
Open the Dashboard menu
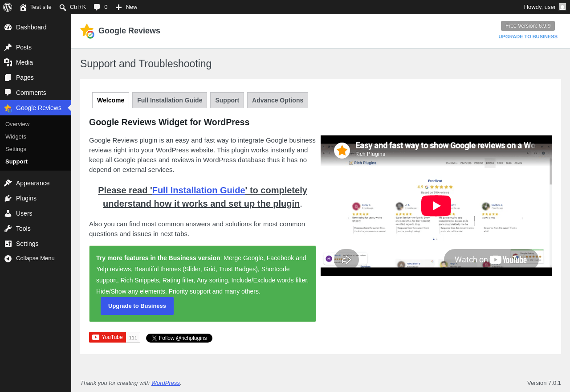36,27
